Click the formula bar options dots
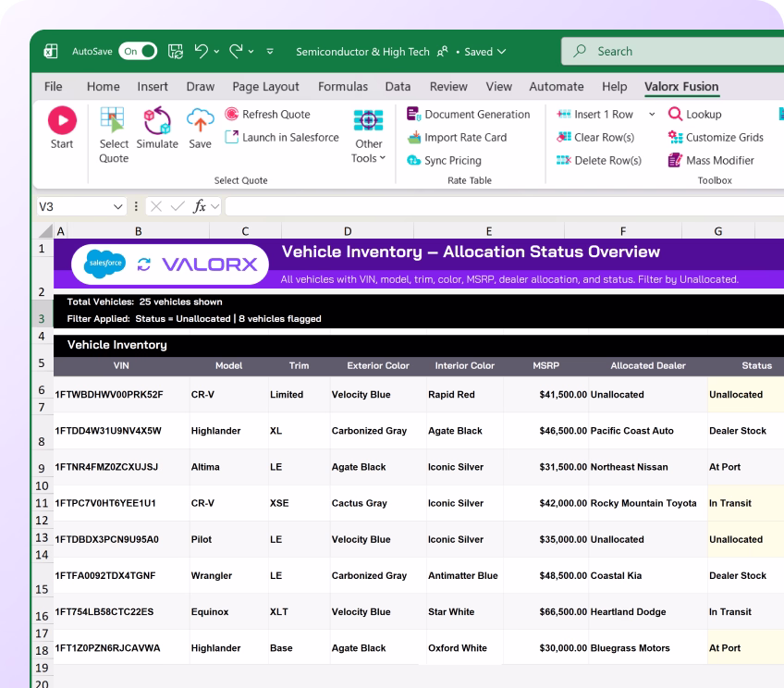784x688 pixels. (x=136, y=206)
